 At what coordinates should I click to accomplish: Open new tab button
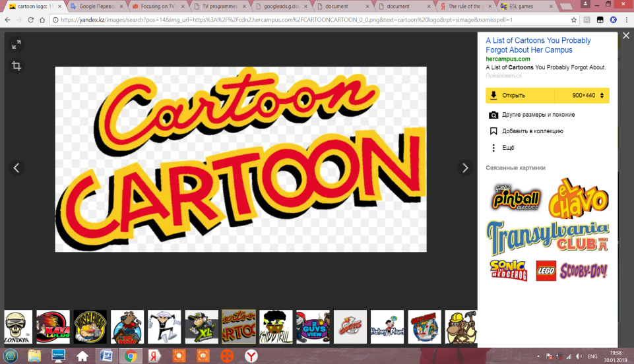click(x=567, y=7)
